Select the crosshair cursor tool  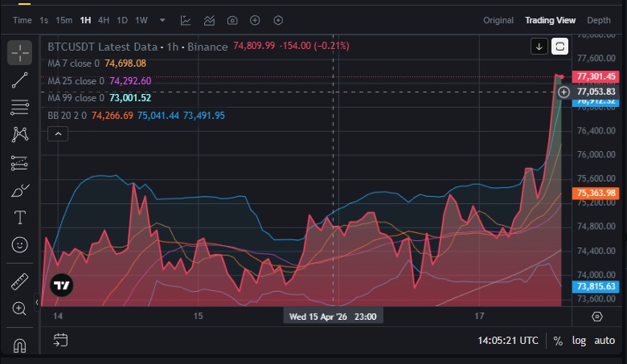[20, 52]
